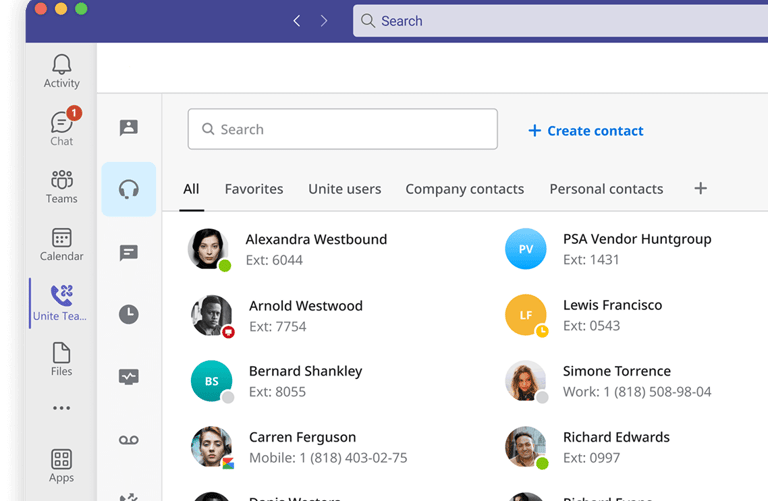The height and width of the screenshot is (501, 768).
Task: Open call history clock icon
Action: point(129,314)
